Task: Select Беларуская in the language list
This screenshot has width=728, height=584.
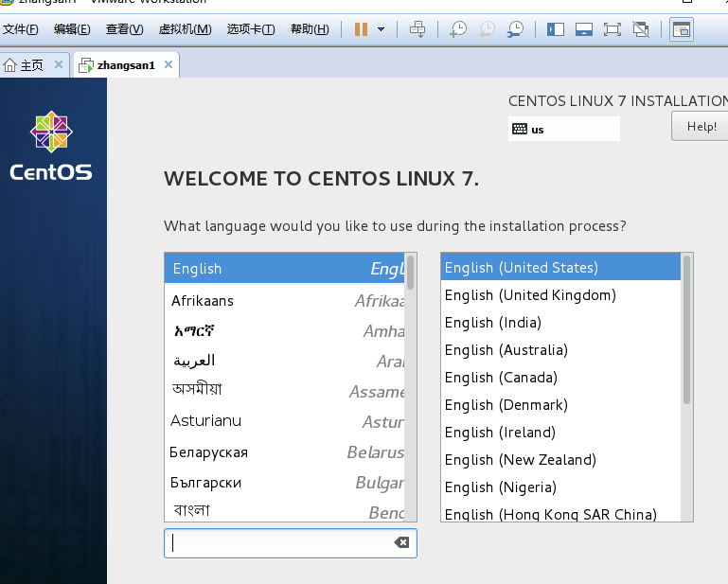Action: (x=284, y=451)
